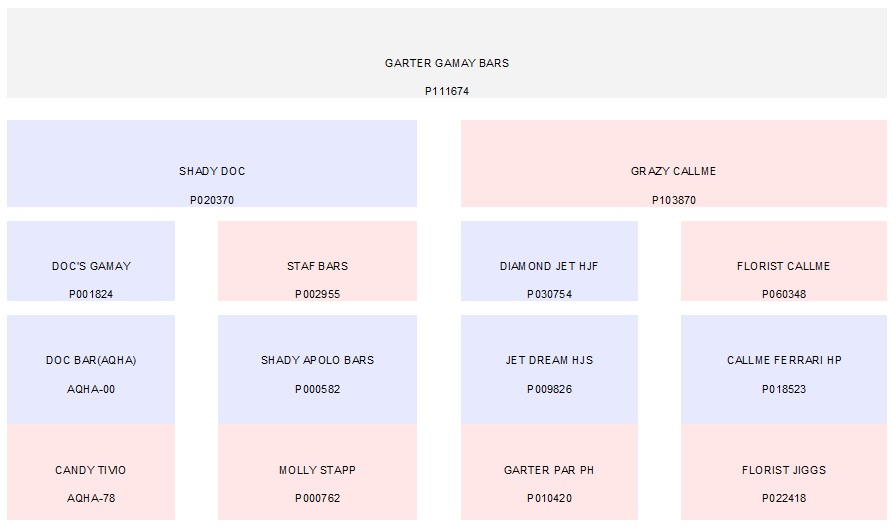Click the AQHA-78 registration code
Screen dimensions: 896x531
(91, 499)
